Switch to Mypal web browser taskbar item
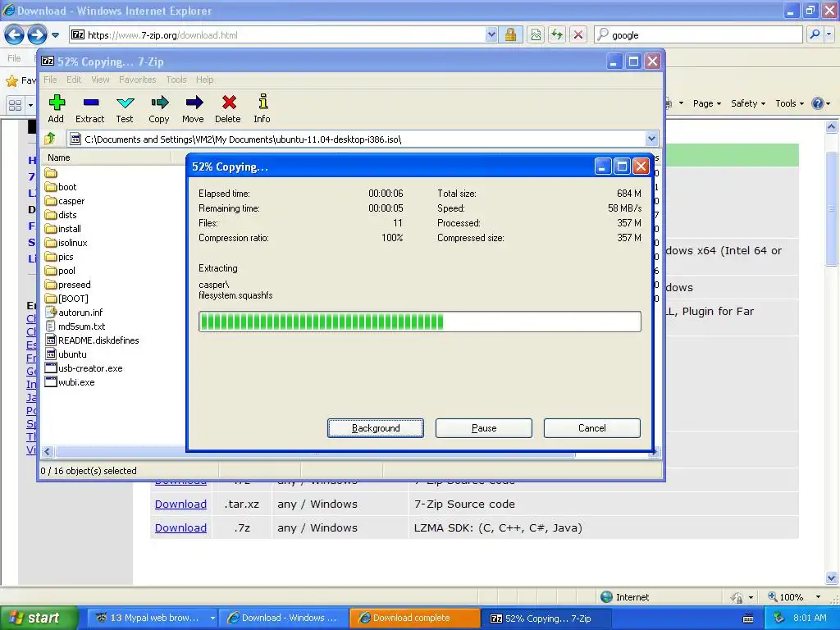 pos(153,619)
